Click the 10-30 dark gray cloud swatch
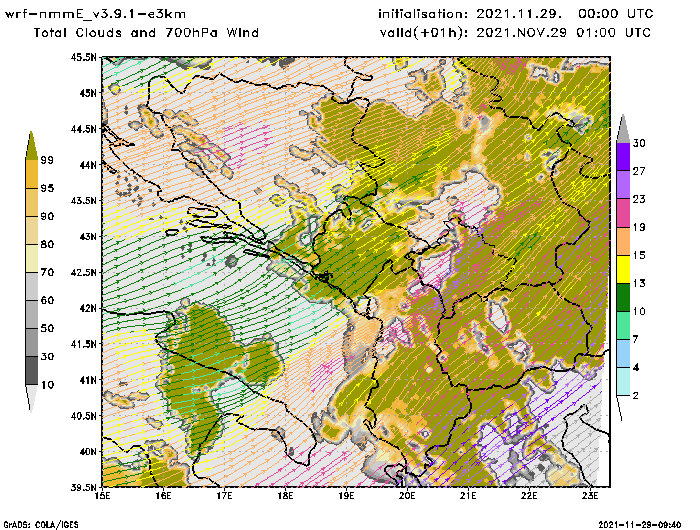Viewport: 700px width, 530px height. tap(31, 371)
